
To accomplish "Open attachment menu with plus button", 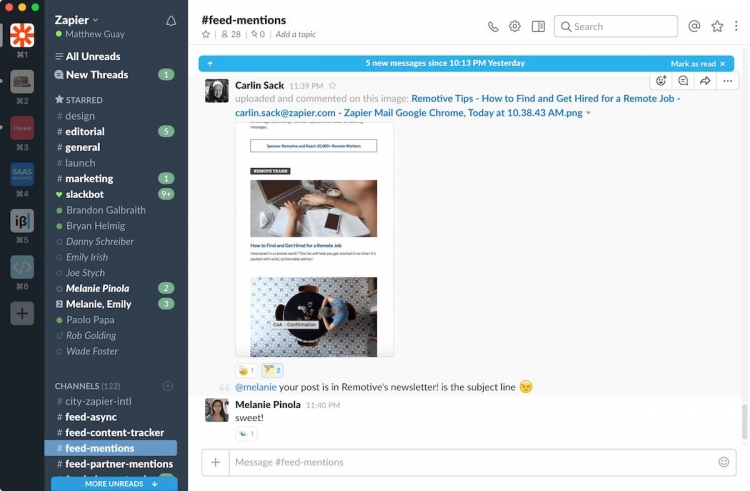I will click(215, 462).
